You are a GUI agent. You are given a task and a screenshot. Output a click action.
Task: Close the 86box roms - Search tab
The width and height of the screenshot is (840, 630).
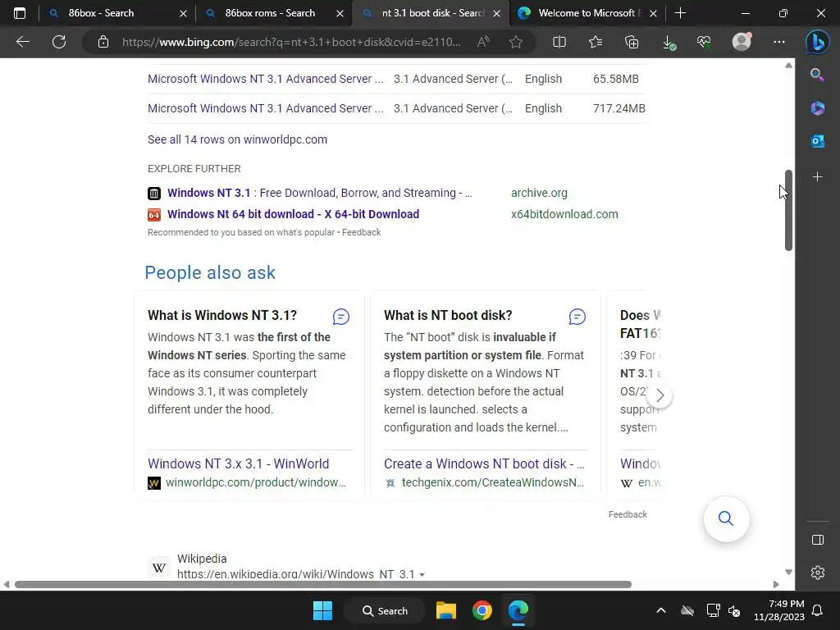[340, 13]
